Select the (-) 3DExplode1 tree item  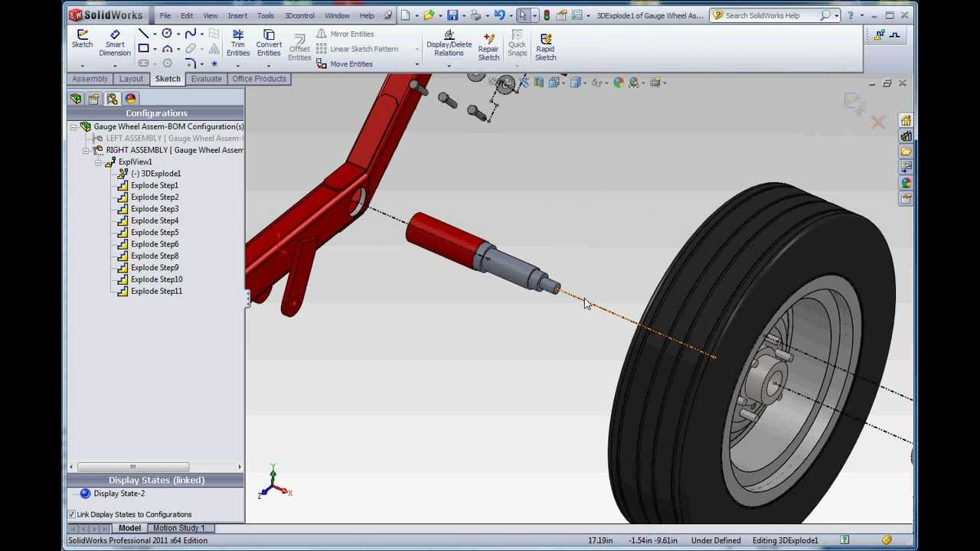point(155,174)
